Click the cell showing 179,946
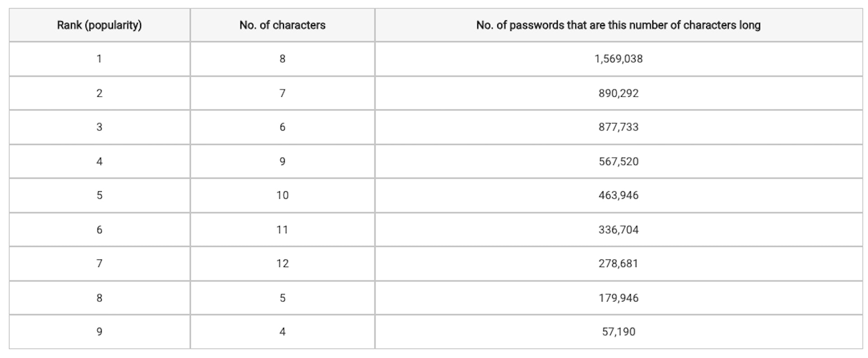 click(618, 298)
